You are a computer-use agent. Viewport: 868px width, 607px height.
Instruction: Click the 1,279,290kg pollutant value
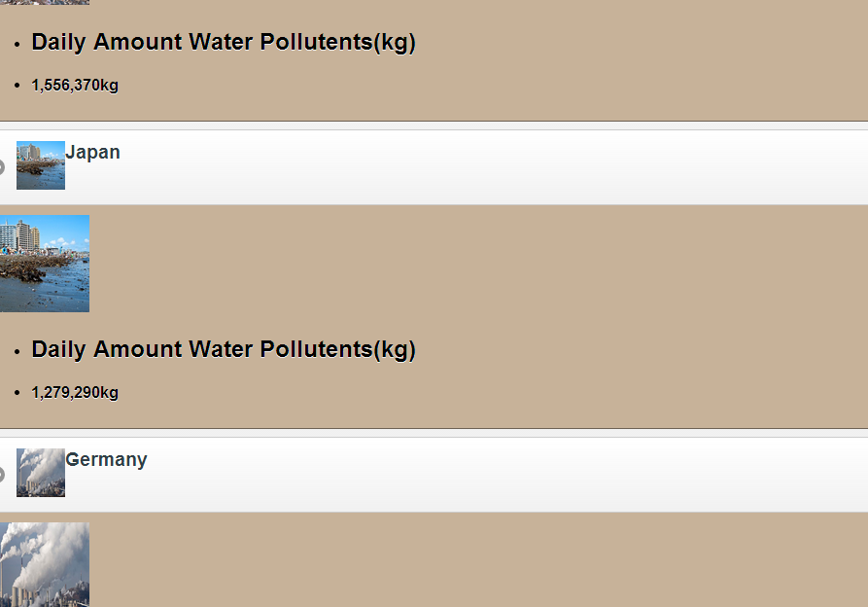[75, 393]
